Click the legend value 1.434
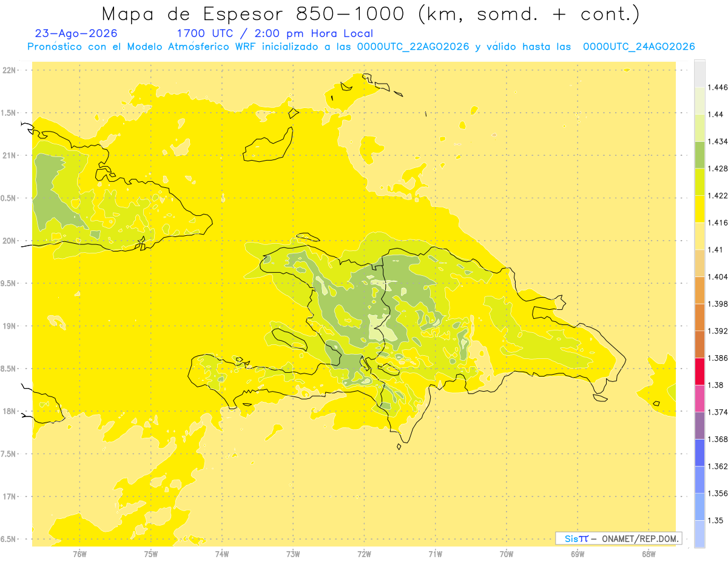728x562 pixels. point(719,141)
